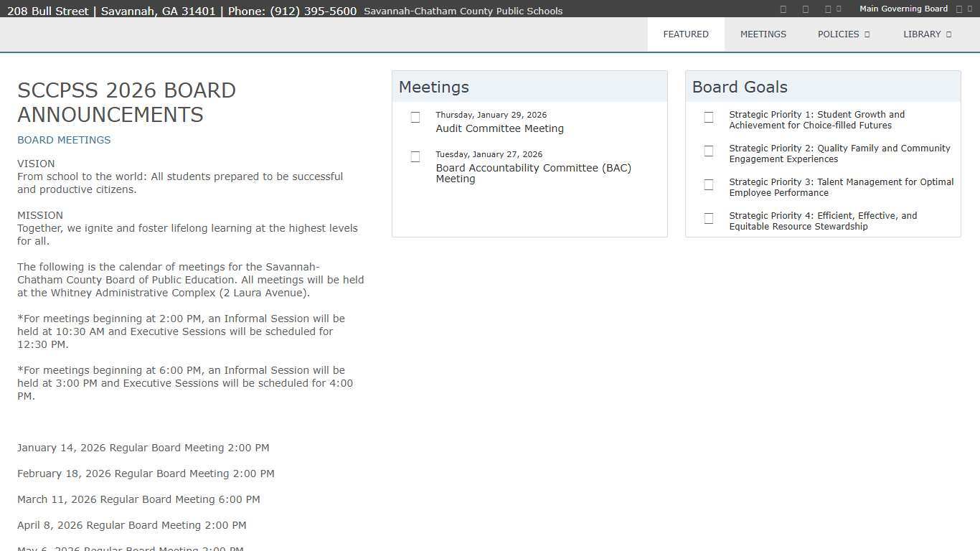Click the Board Goals panel heading
The width and height of the screenshot is (980, 551).
739,87
